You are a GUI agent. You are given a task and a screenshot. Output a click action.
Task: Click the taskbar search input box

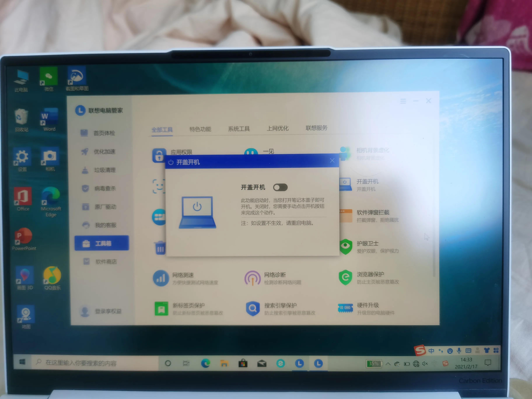96,363
